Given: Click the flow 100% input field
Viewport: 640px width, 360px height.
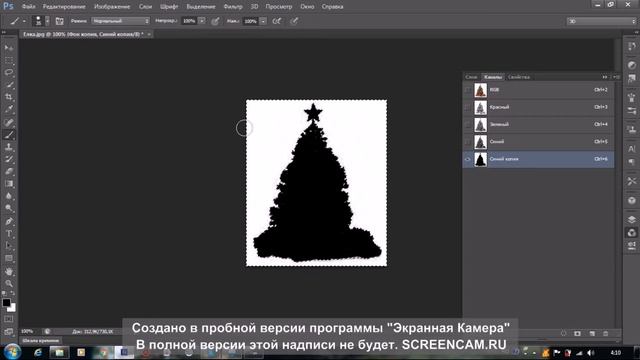Looking at the screenshot, I should tap(251, 21).
